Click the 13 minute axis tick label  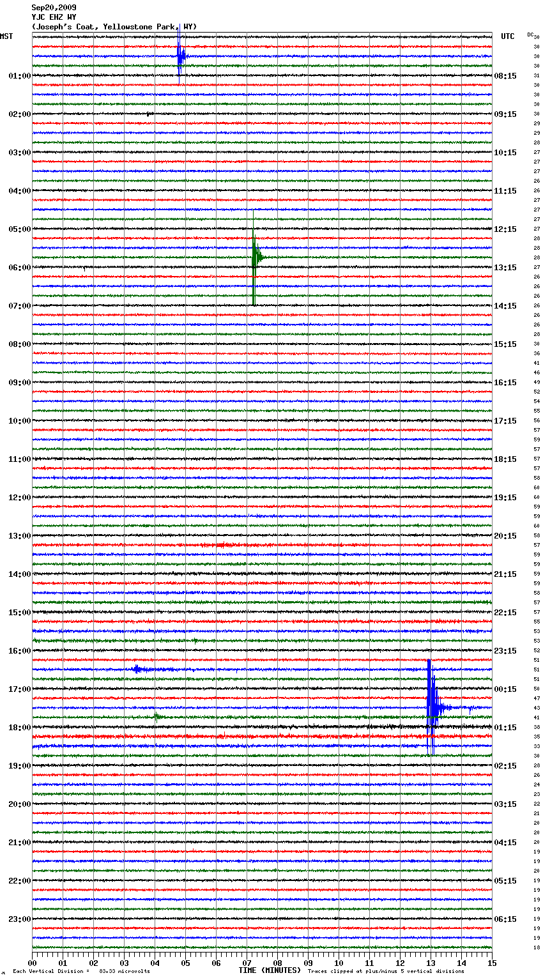[x=431, y=963]
